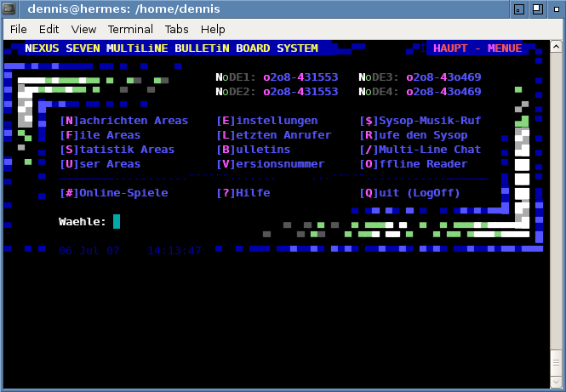566x392 pixels.
Task: Open the [B]ulletins entry
Action: pyautogui.click(x=253, y=150)
